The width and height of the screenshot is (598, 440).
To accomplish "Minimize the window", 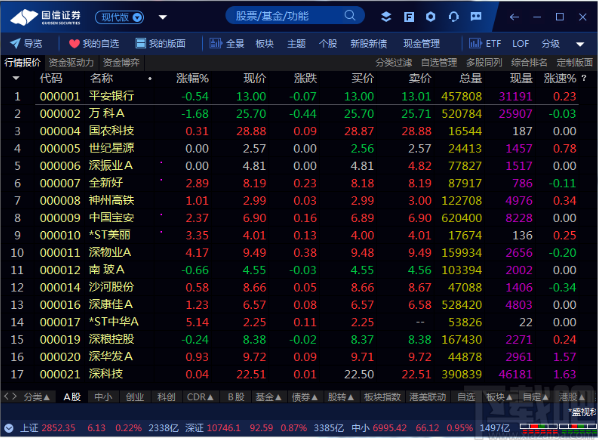I will pyautogui.click(x=537, y=17).
